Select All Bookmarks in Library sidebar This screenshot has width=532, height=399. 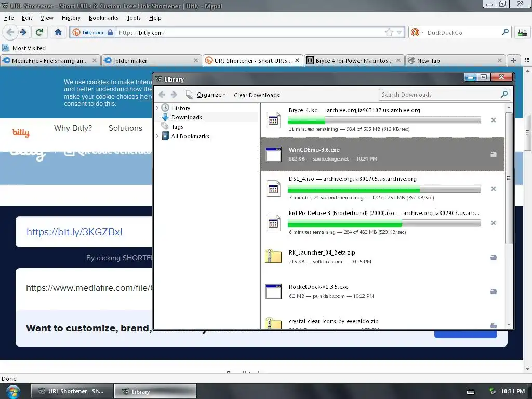(190, 136)
